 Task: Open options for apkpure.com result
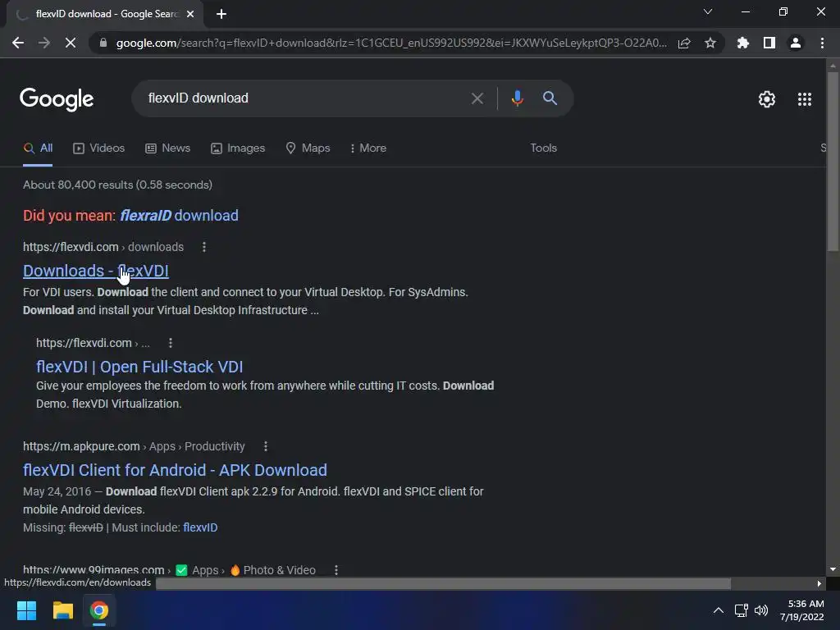point(266,446)
